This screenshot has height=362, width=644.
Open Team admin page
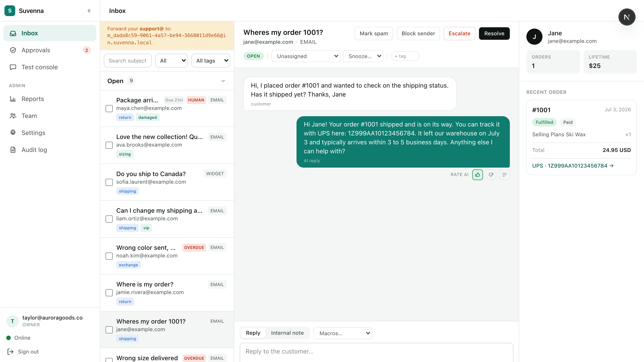tap(50, 116)
